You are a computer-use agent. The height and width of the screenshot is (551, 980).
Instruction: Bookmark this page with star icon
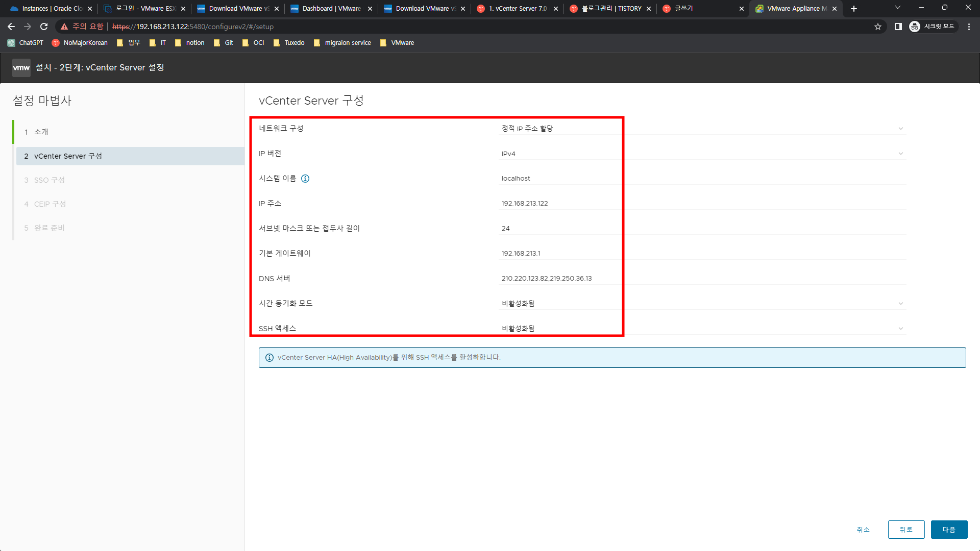coord(878,27)
